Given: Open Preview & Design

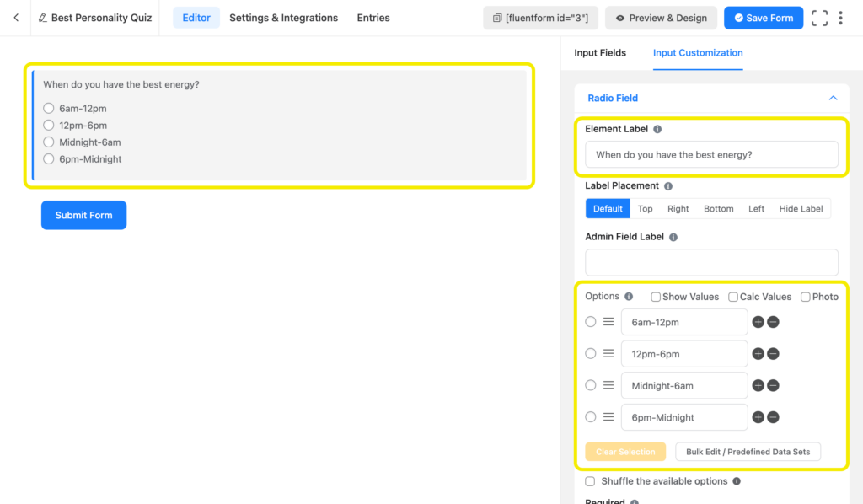Looking at the screenshot, I should click(661, 18).
